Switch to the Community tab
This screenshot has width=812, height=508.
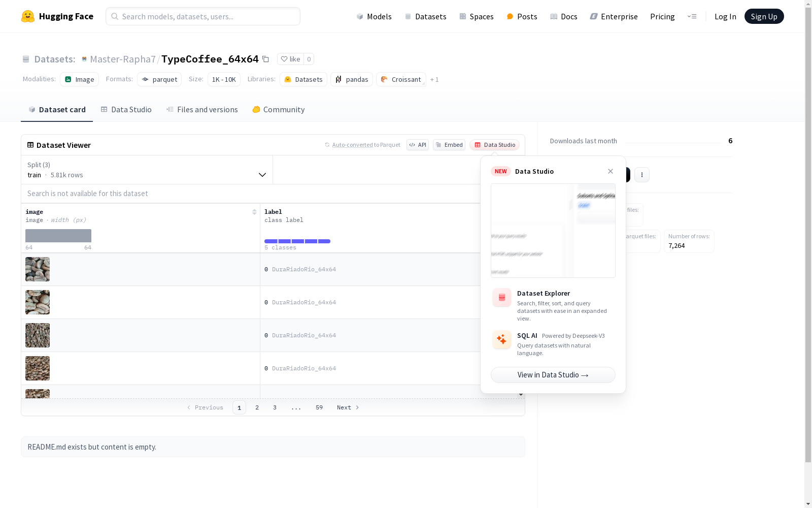coord(279,109)
